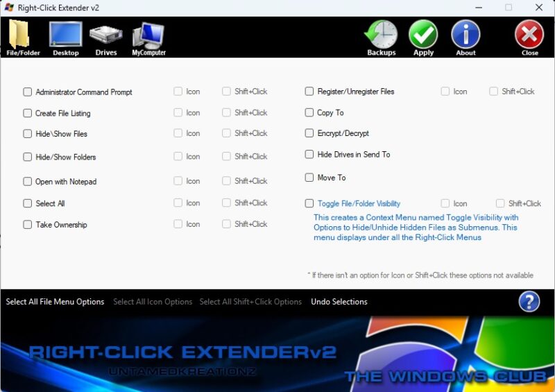Minimize the Right-Click Extender window
The image size is (555, 392).
tap(479, 8)
